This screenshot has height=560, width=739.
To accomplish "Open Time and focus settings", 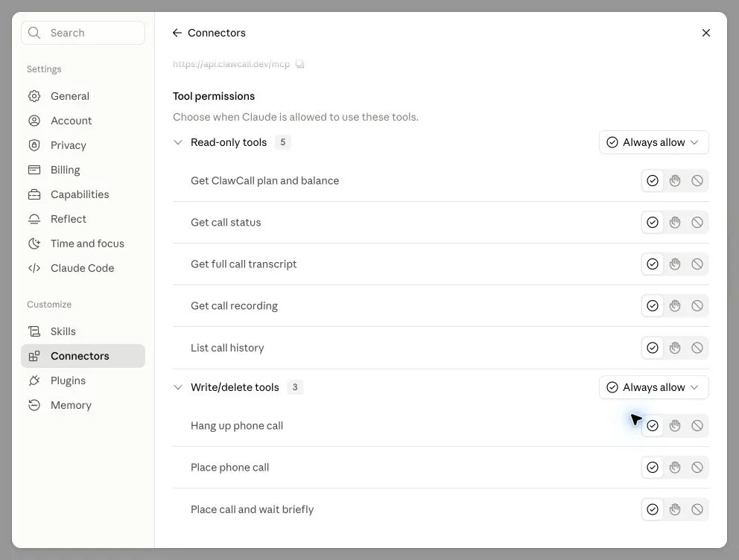I will pyautogui.click(x=83, y=244).
